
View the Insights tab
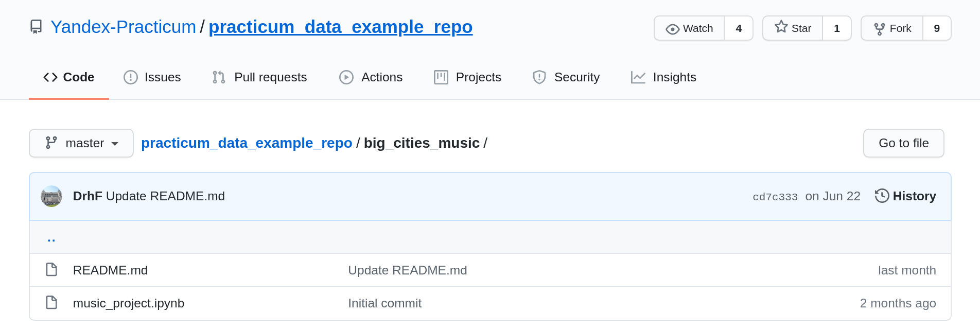[x=664, y=77]
